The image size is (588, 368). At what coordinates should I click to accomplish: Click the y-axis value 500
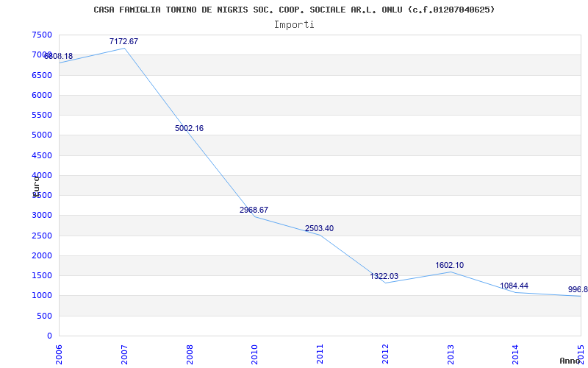tap(45, 316)
